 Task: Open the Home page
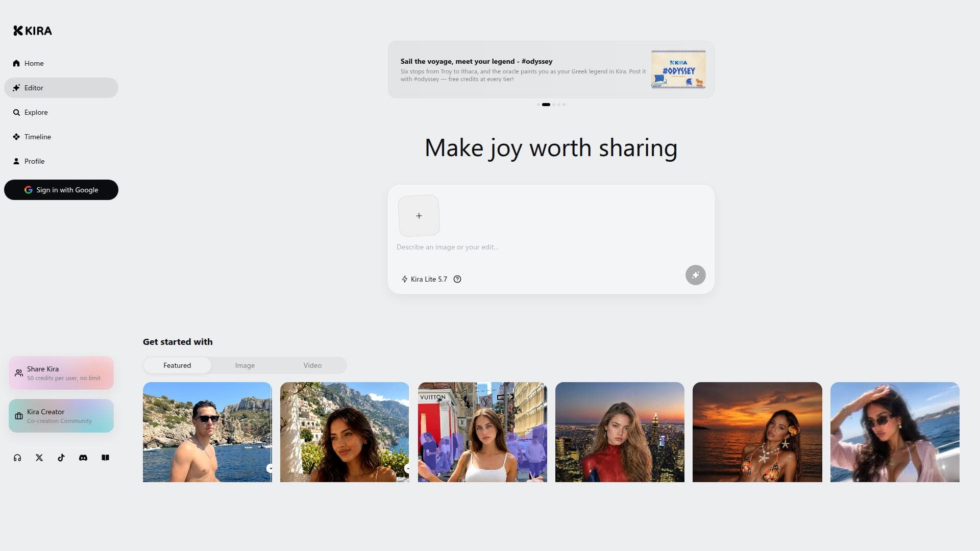61,63
